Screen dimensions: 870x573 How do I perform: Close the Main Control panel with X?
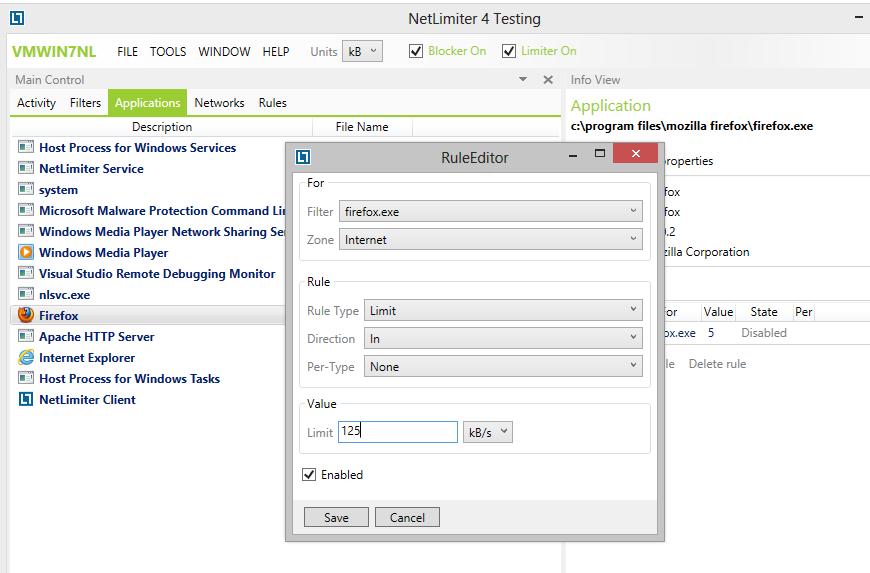point(547,80)
